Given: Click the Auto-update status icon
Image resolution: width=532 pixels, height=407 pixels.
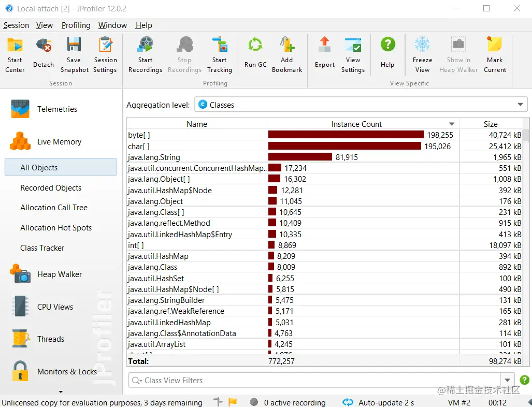Looking at the screenshot, I should (348, 402).
